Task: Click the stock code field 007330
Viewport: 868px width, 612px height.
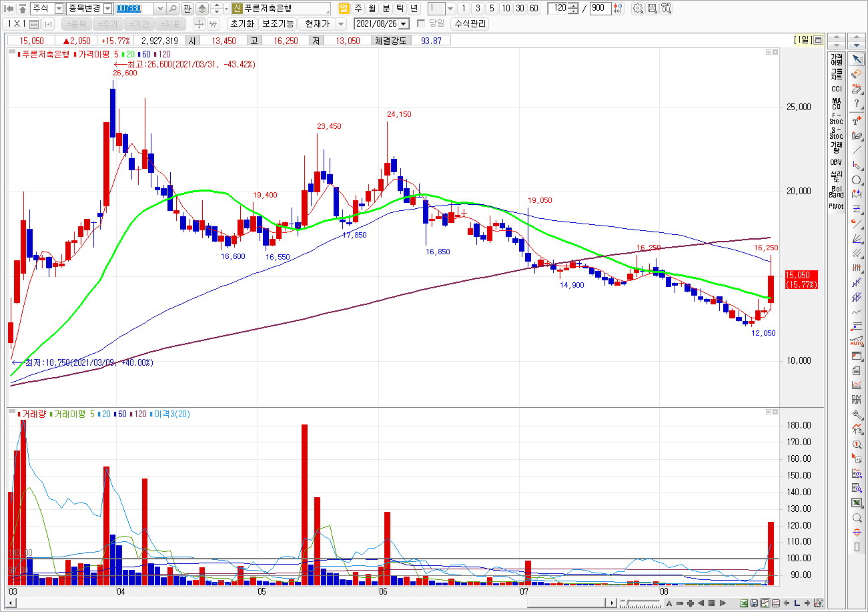Action: 135,9
